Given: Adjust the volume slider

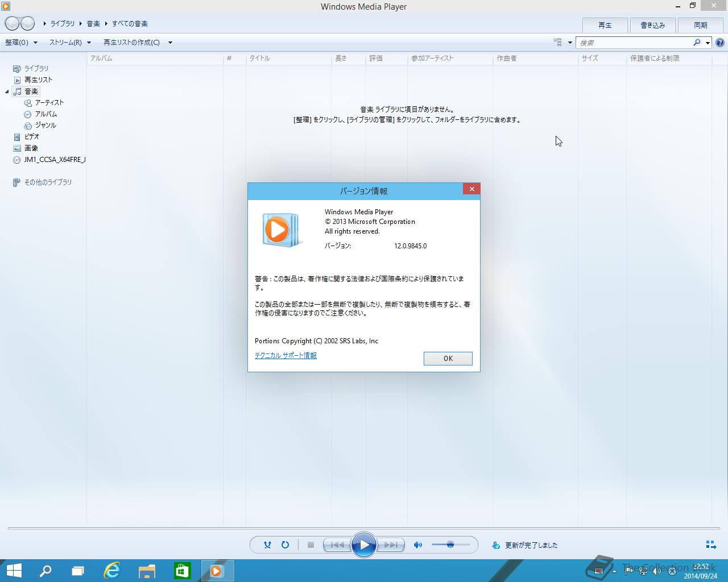Looking at the screenshot, I should (x=450, y=544).
